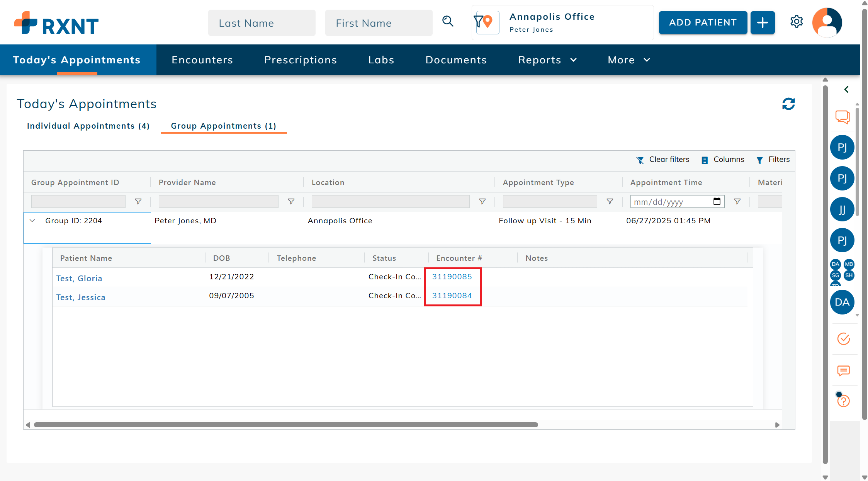This screenshot has height=481, width=868.
Task: Open the calendar picker in Appointment Time filter
Action: (x=717, y=201)
